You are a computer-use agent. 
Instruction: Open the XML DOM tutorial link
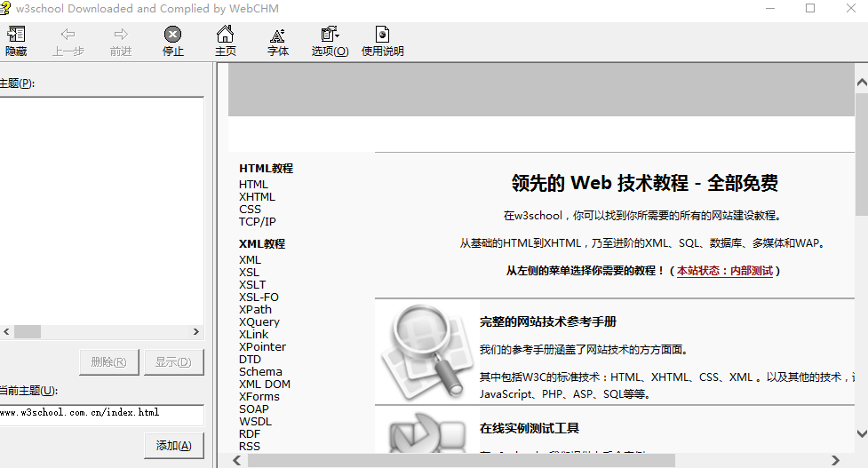(264, 385)
